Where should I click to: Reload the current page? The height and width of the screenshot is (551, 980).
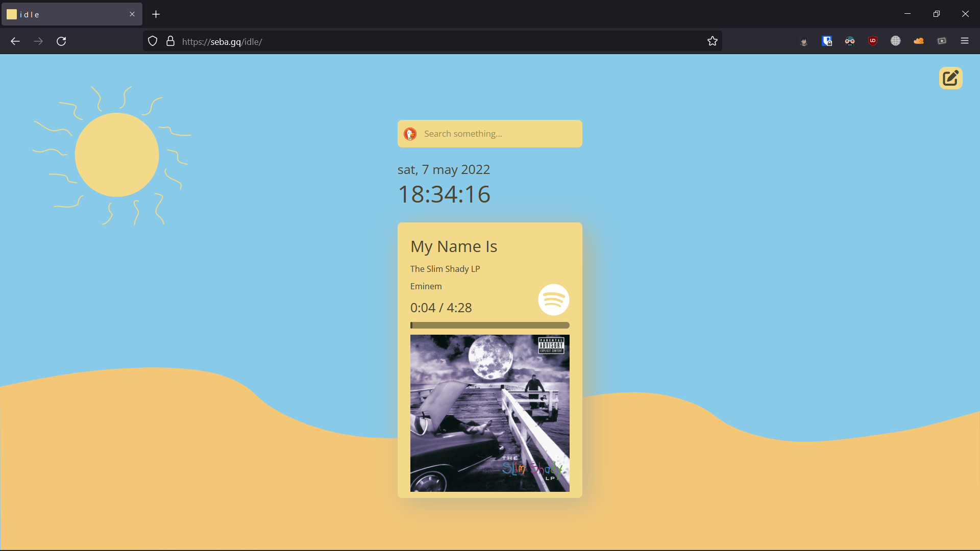click(x=61, y=41)
